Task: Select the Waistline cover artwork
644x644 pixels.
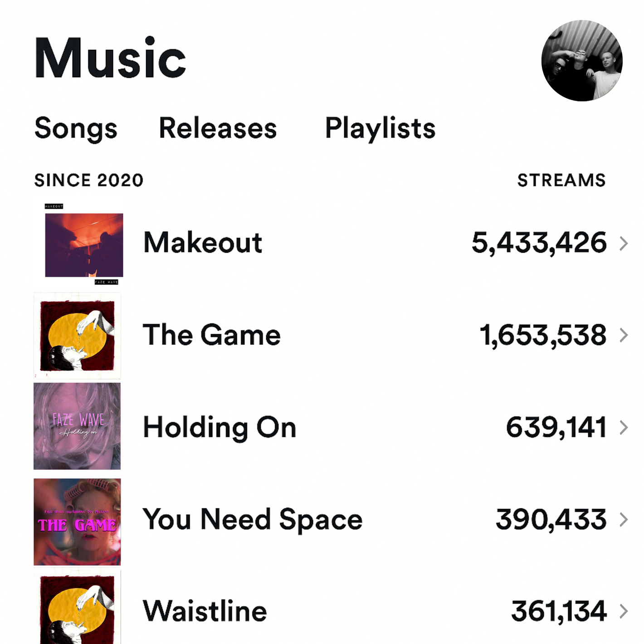Action: 78,607
